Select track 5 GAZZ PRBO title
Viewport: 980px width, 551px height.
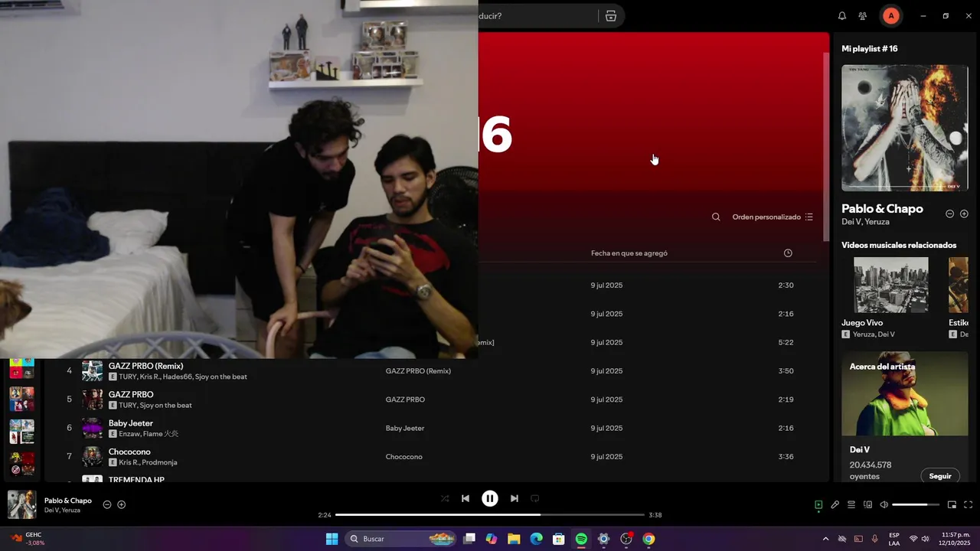131,395
